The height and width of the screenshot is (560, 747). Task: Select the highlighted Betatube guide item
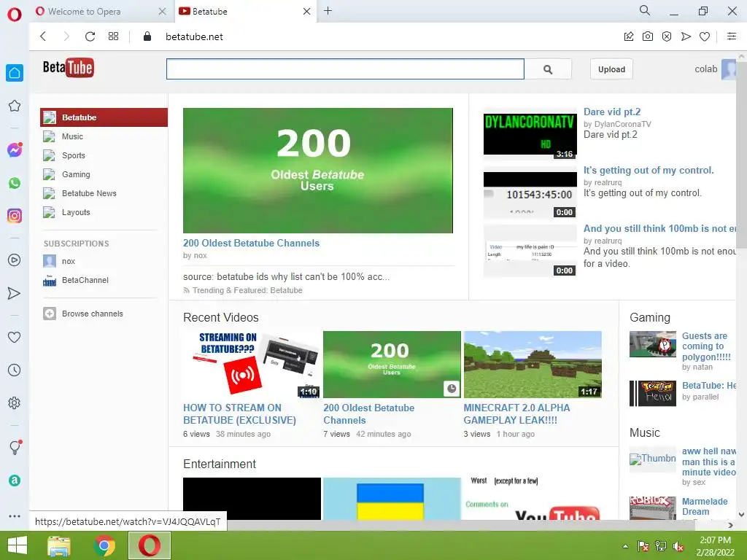104,117
